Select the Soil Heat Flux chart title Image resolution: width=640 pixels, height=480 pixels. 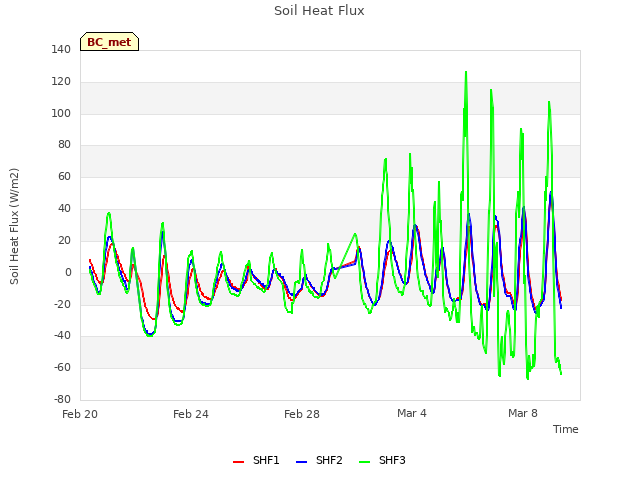point(319,11)
